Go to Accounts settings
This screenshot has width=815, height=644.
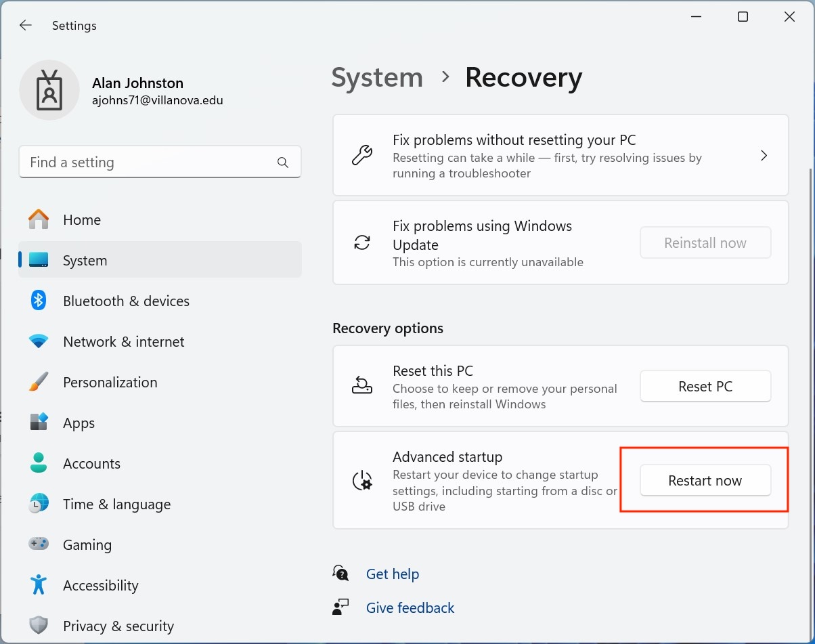click(x=91, y=464)
